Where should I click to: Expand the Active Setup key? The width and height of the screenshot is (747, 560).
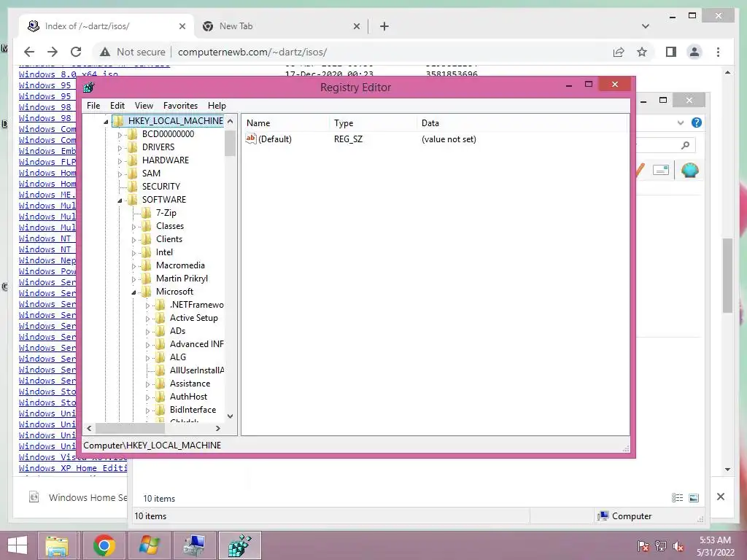tap(147, 319)
